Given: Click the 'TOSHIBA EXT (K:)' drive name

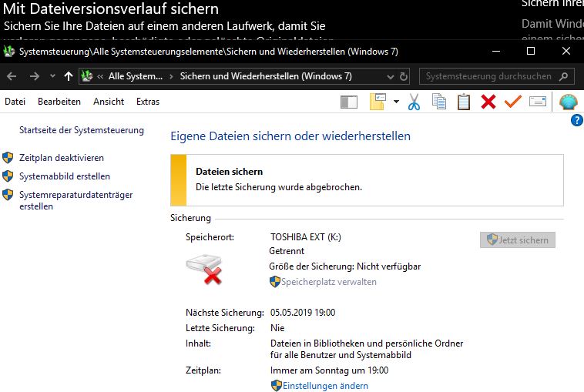Looking at the screenshot, I should coord(306,237).
